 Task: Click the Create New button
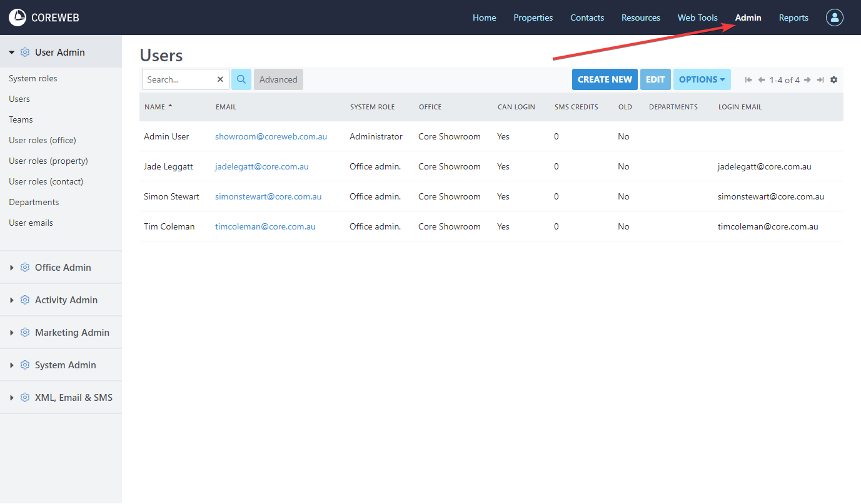coord(605,79)
